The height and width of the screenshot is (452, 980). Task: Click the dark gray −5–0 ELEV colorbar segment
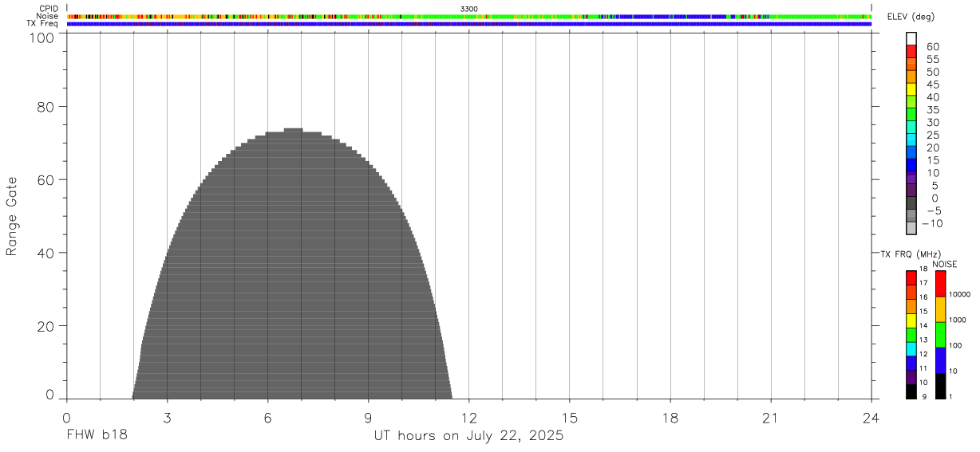click(911, 202)
